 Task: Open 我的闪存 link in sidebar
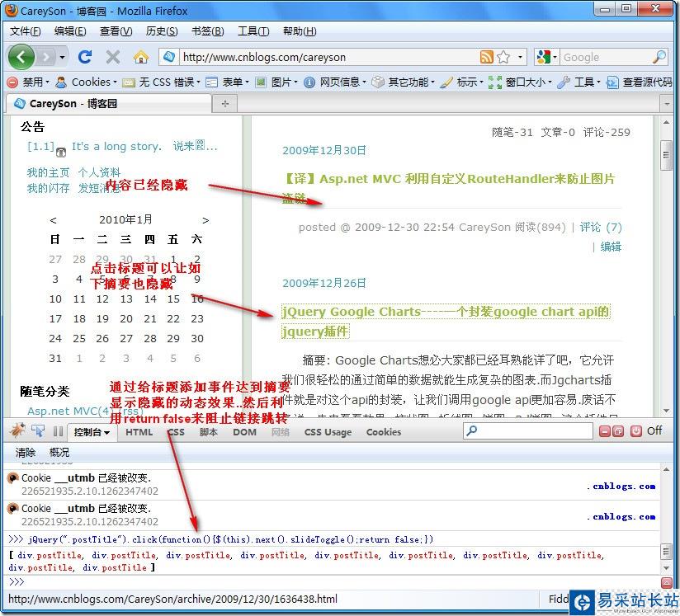pyautogui.click(x=48, y=188)
